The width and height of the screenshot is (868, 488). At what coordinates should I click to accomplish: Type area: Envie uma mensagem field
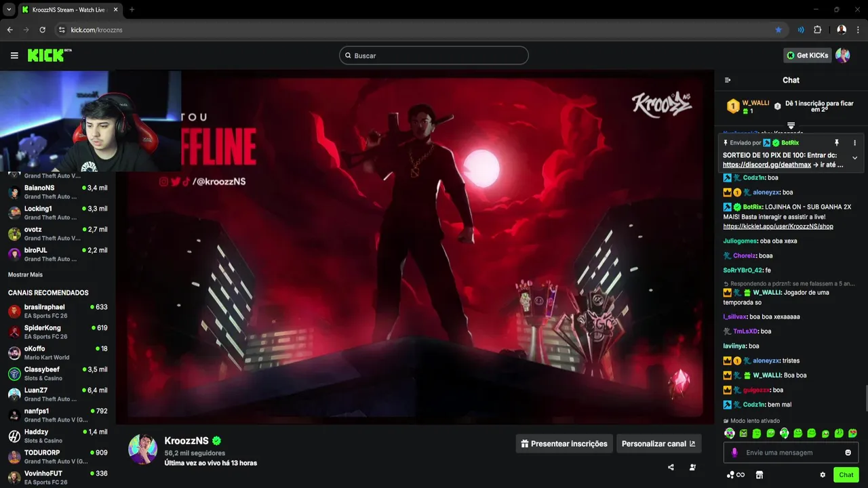(x=791, y=453)
